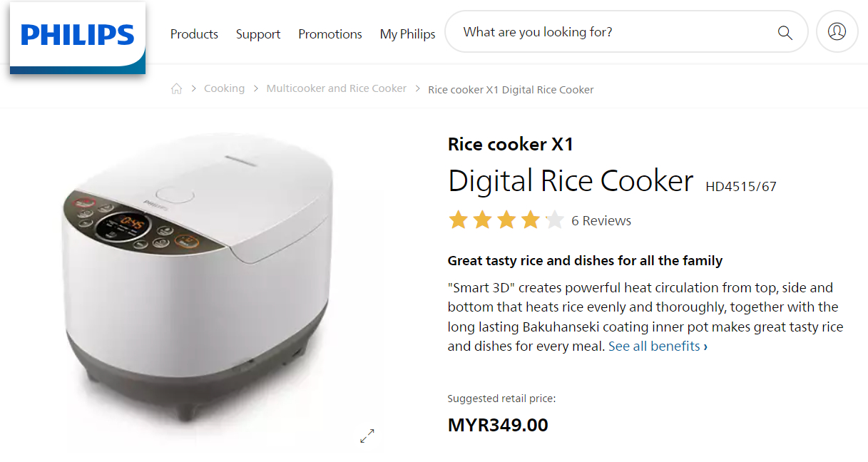Open the Support menu
Viewport: 868px width, 462px height.
tap(257, 34)
